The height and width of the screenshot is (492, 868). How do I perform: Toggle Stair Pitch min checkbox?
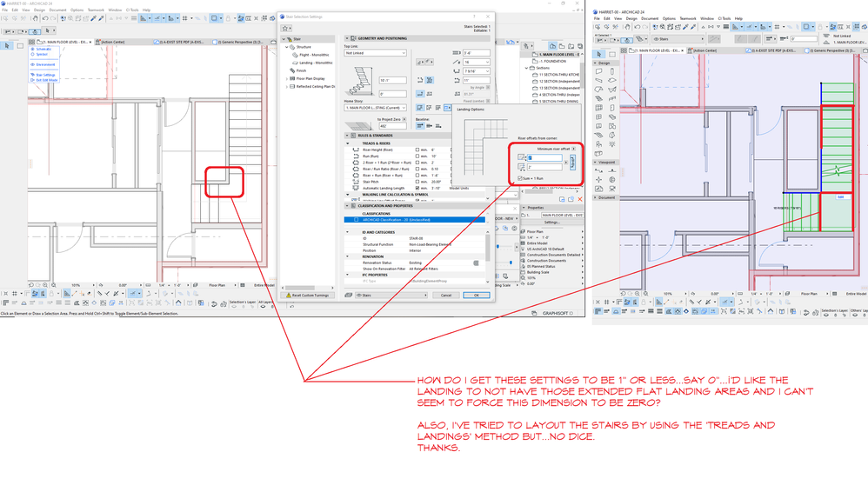417,182
